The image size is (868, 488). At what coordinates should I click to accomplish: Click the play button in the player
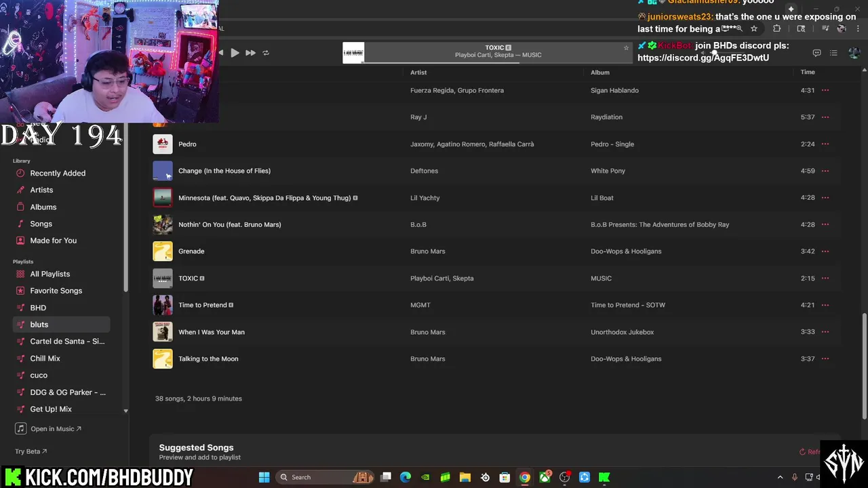click(235, 53)
